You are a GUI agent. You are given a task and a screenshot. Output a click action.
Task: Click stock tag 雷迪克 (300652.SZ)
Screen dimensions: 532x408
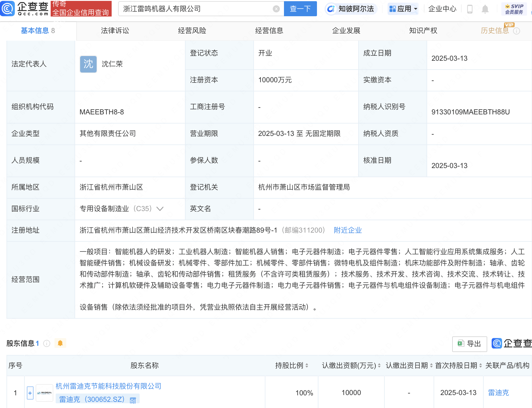pos(98,399)
